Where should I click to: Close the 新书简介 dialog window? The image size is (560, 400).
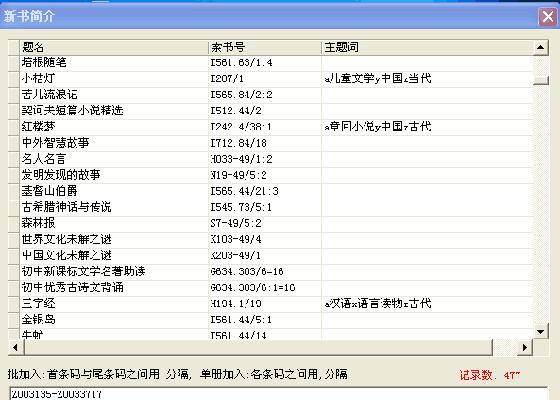[x=548, y=16]
